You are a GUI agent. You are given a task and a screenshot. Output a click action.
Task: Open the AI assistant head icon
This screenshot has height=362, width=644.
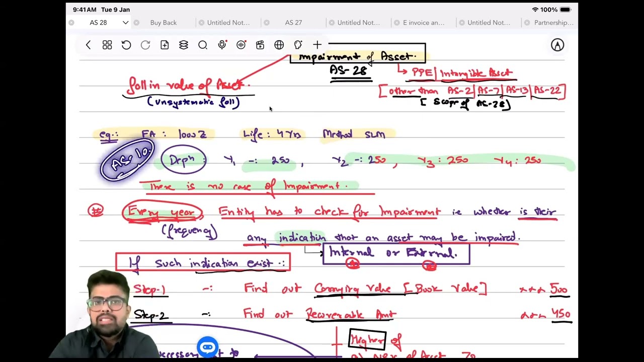click(298, 45)
